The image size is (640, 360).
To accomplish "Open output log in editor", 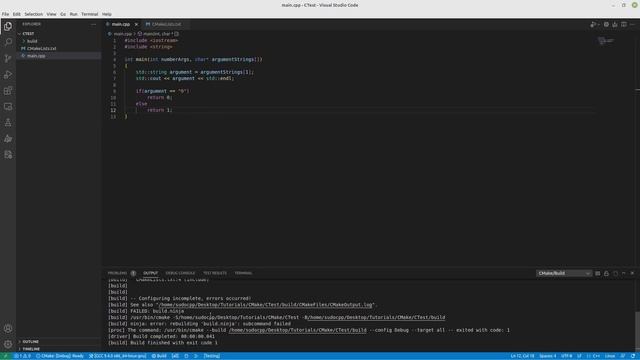I will 615,273.
